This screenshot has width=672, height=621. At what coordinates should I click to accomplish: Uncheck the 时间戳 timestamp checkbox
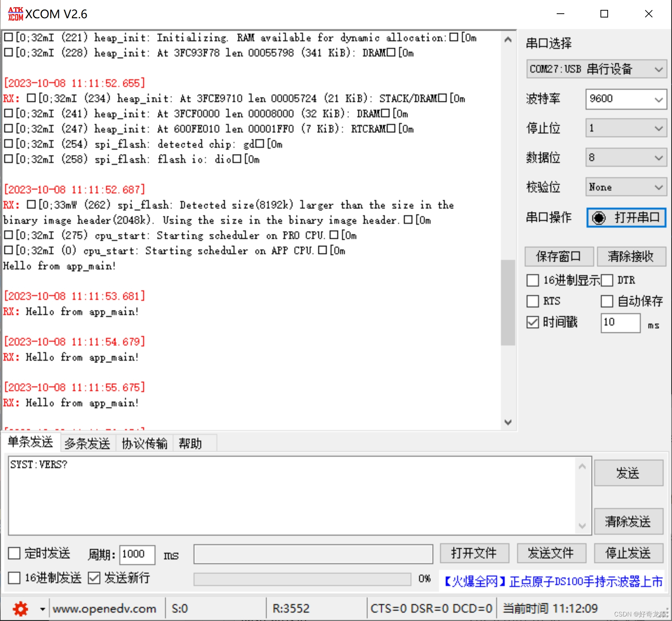pos(532,322)
